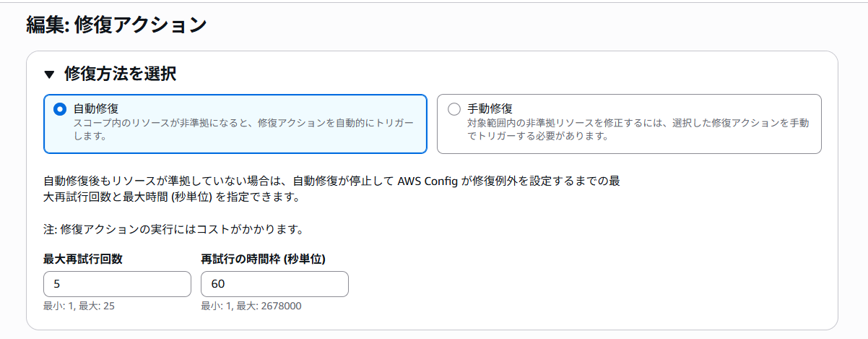Focus the 再試行の時間枠 input field
The height and width of the screenshot is (339, 868).
pos(274,284)
